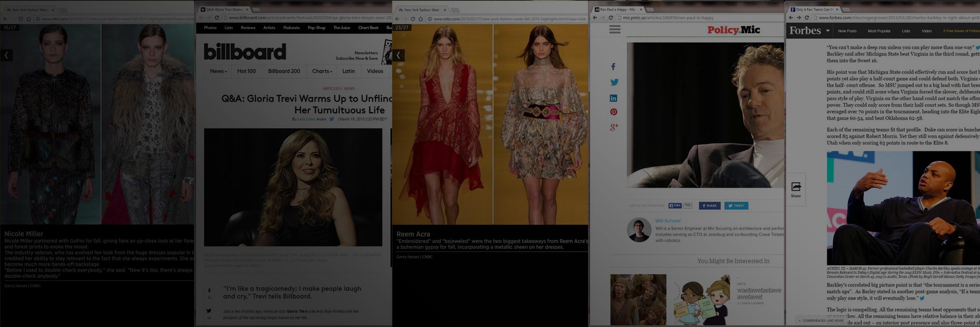Click Facebook share icon on Mic sidebar
The width and height of the screenshot is (980, 327).
click(x=613, y=66)
